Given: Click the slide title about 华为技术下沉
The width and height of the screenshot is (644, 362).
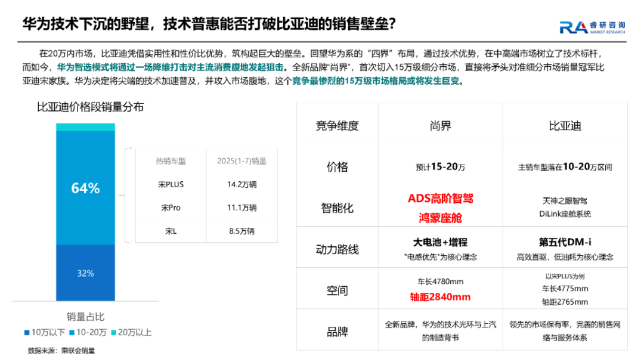Looking at the screenshot, I should 209,24.
